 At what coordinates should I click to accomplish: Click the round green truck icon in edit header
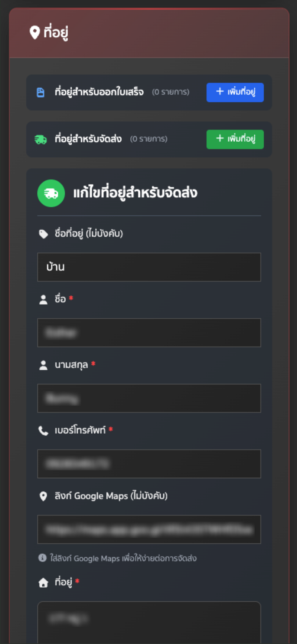tap(51, 193)
